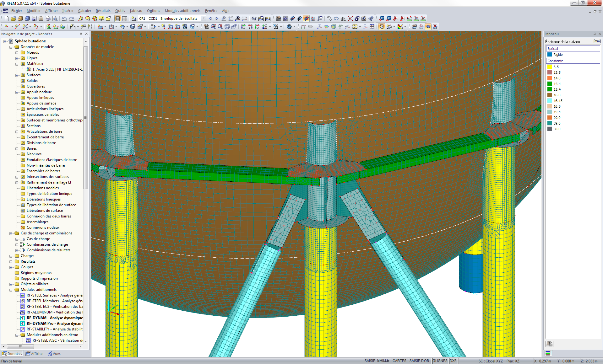Toggle SAISIE snap in status bar
Screen dimensions: 603x364
[370, 361]
